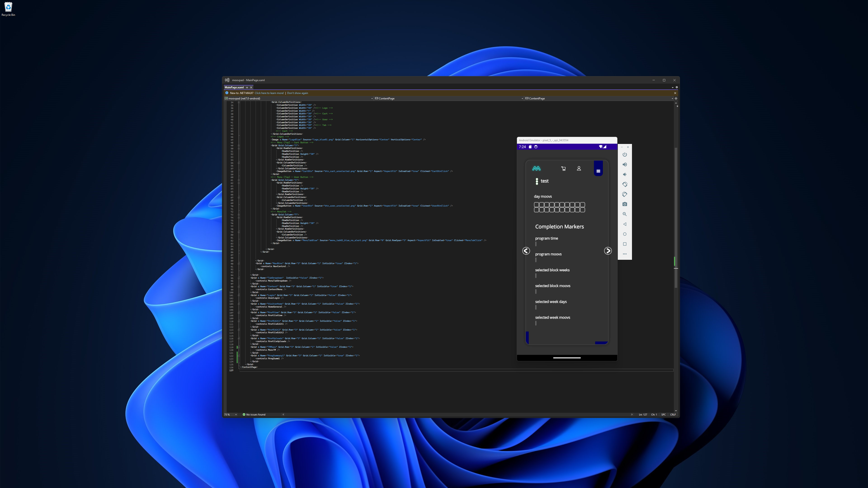The image size is (868, 488).
Task: Tap the cart icon in the app
Action: pos(563,168)
